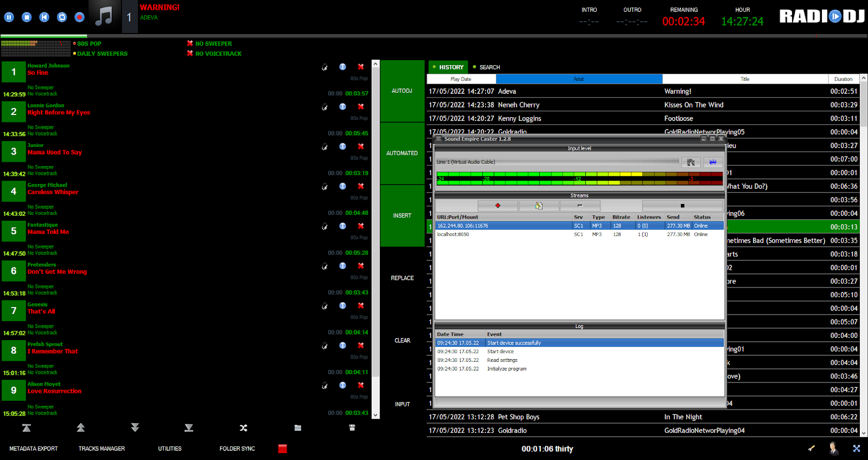
Task: Click the user account figure icon
Action: pos(833,448)
